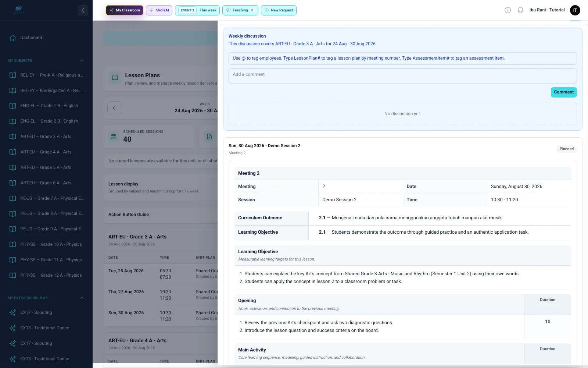Click the document icon card beside Scheduled Sessions

pyautogui.click(x=209, y=137)
